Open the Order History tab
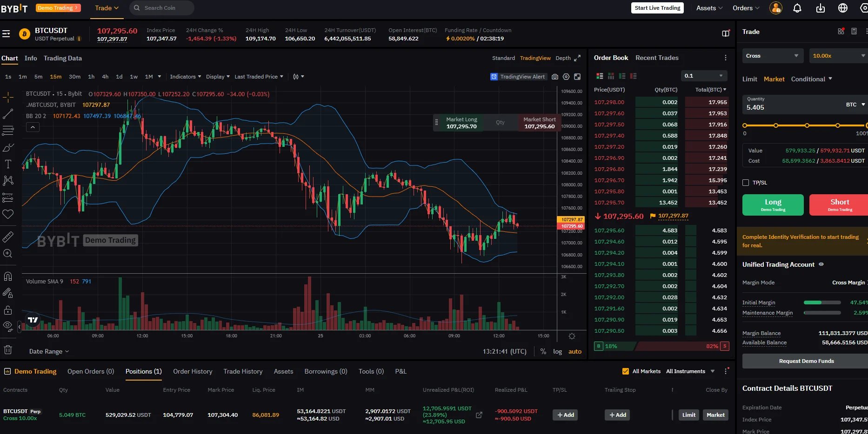This screenshot has height=434, width=868. coord(193,371)
